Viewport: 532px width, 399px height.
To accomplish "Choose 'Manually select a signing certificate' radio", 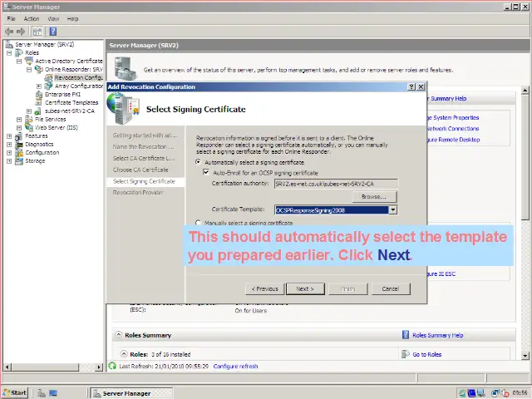I will [198, 223].
